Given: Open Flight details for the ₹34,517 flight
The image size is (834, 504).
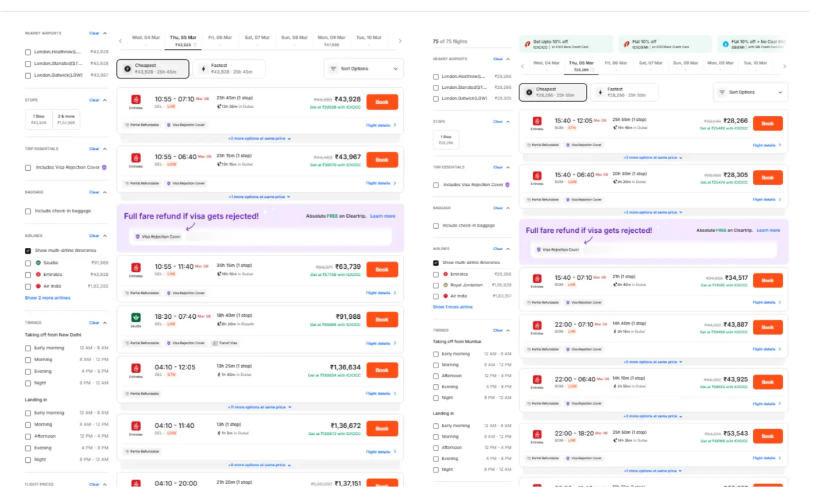Looking at the screenshot, I should 767,302.
